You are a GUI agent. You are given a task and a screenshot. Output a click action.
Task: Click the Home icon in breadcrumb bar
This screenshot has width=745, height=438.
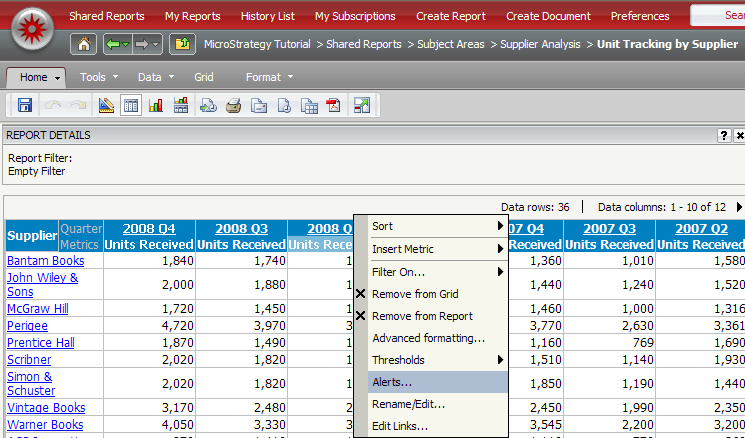coord(85,44)
